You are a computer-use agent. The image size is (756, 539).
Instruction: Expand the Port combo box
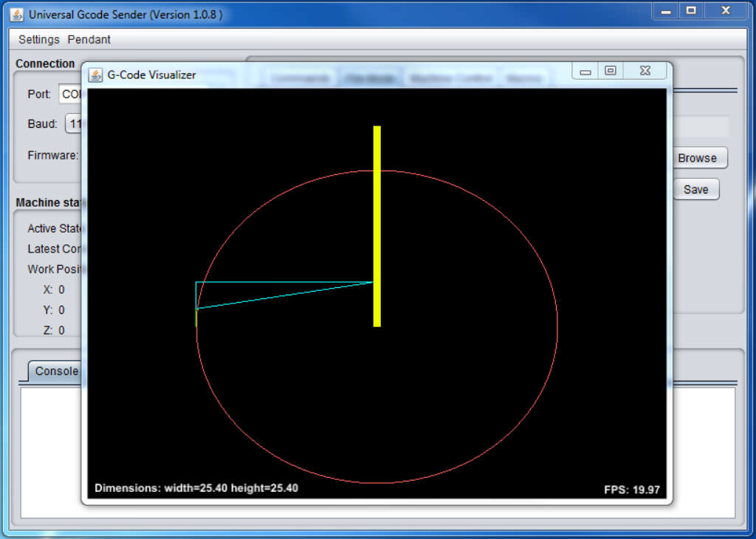click(70, 95)
